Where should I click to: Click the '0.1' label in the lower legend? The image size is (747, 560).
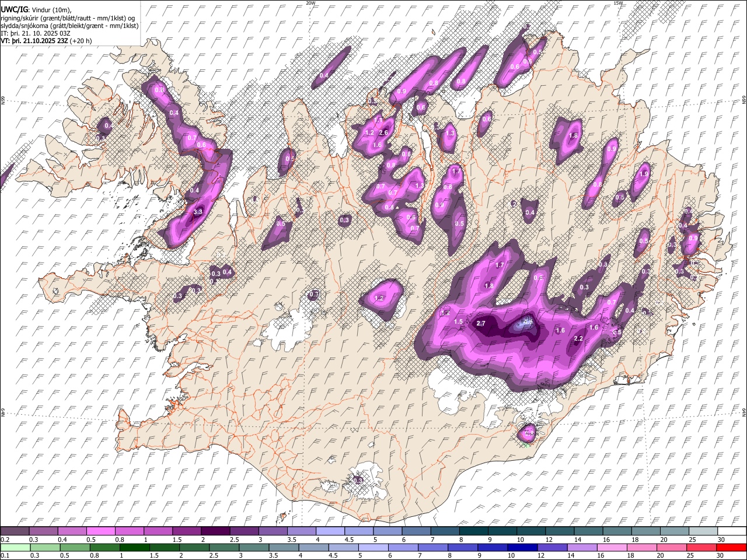(x=5, y=555)
